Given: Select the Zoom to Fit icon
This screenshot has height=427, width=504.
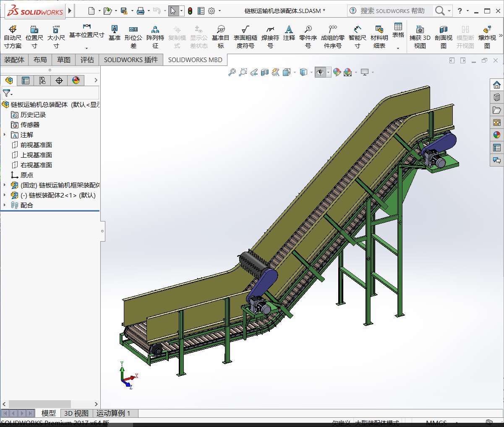Looking at the screenshot, I should point(233,72).
